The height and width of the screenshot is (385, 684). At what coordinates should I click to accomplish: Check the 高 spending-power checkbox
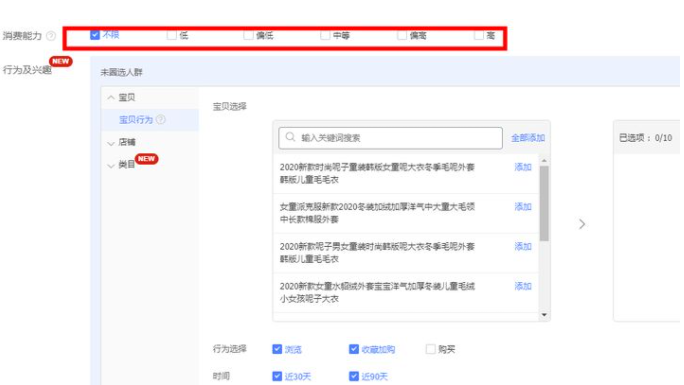coord(479,35)
